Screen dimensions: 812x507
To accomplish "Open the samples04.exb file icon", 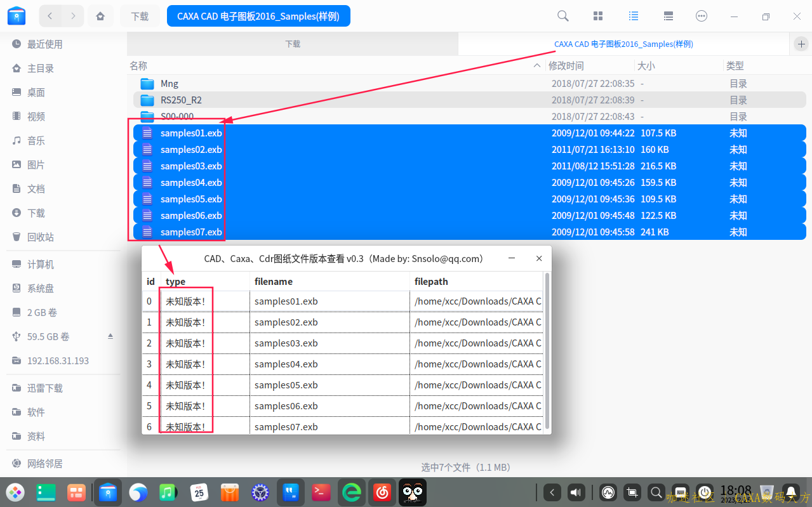I will point(147,183).
